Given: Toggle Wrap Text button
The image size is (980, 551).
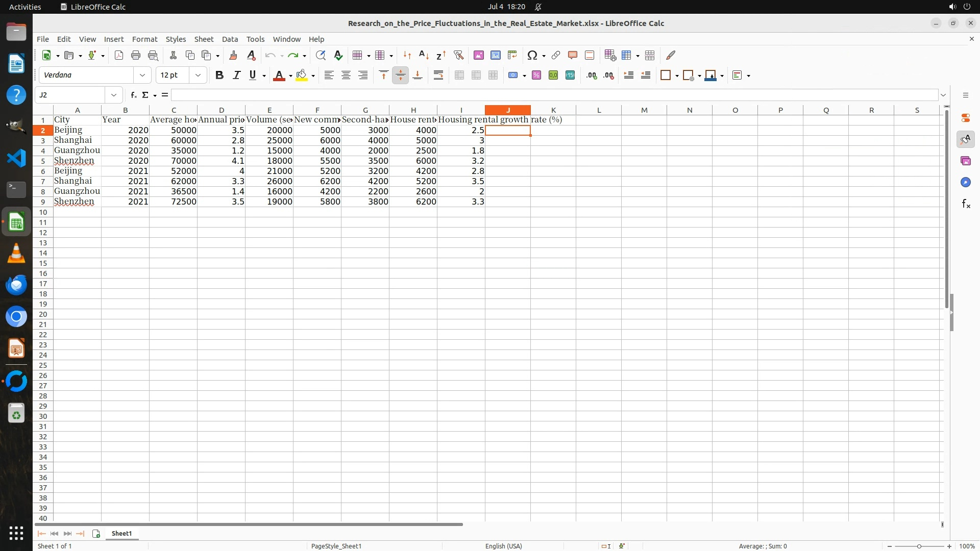Looking at the screenshot, I should [x=438, y=76].
